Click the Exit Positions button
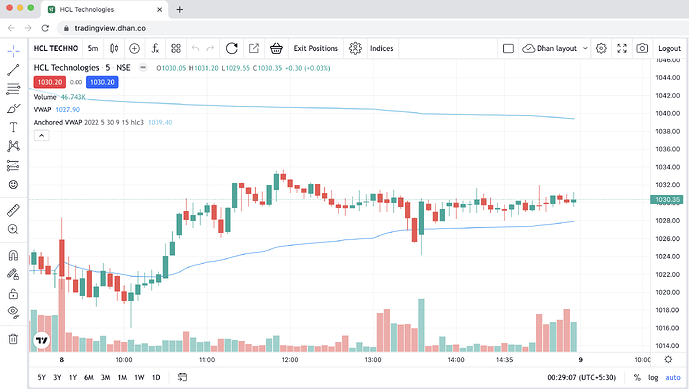This screenshot has width=689, height=389. click(x=315, y=48)
